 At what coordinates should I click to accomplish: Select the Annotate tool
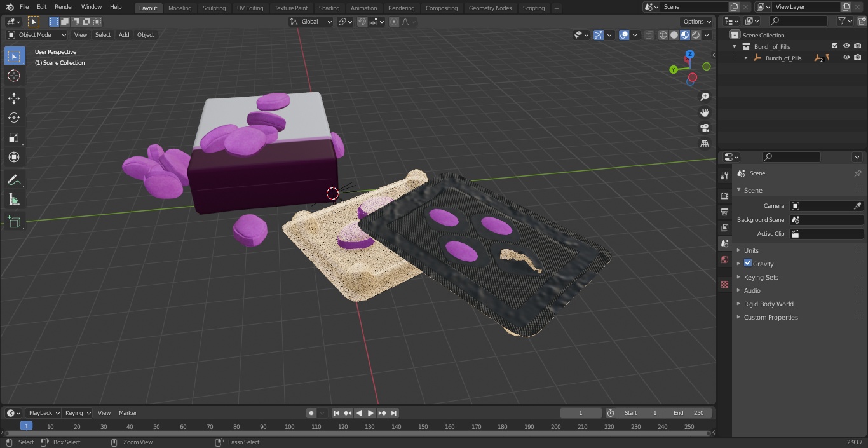pos(14,180)
